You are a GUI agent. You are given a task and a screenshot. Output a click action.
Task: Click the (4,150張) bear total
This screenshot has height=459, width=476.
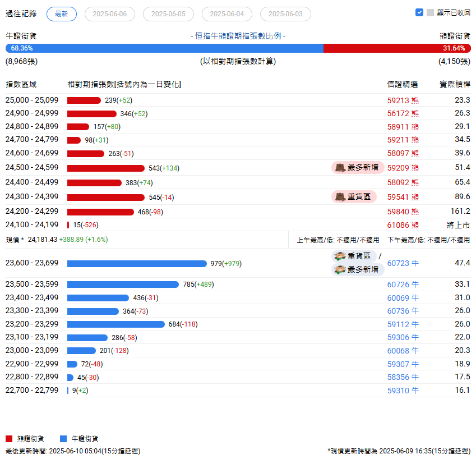click(x=455, y=61)
